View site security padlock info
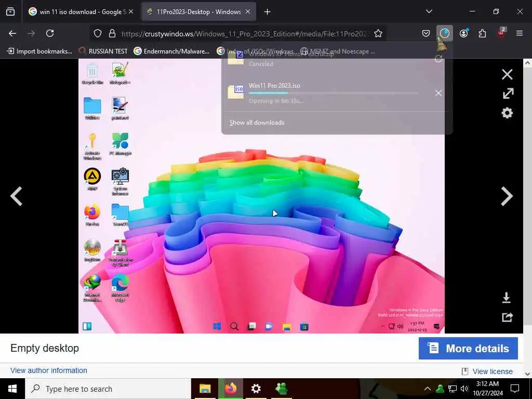 pyautogui.click(x=112, y=33)
